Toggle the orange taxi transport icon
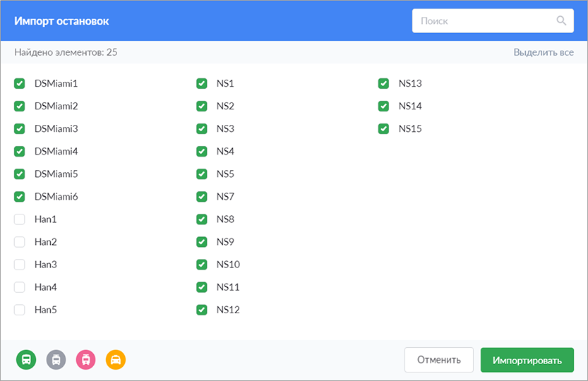Viewport: 588px width, 381px height. 116,360
